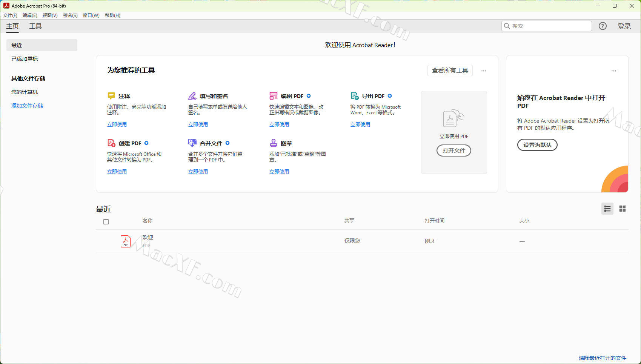
Task: Click the 仅限您 sharing cell
Action: click(x=352, y=241)
